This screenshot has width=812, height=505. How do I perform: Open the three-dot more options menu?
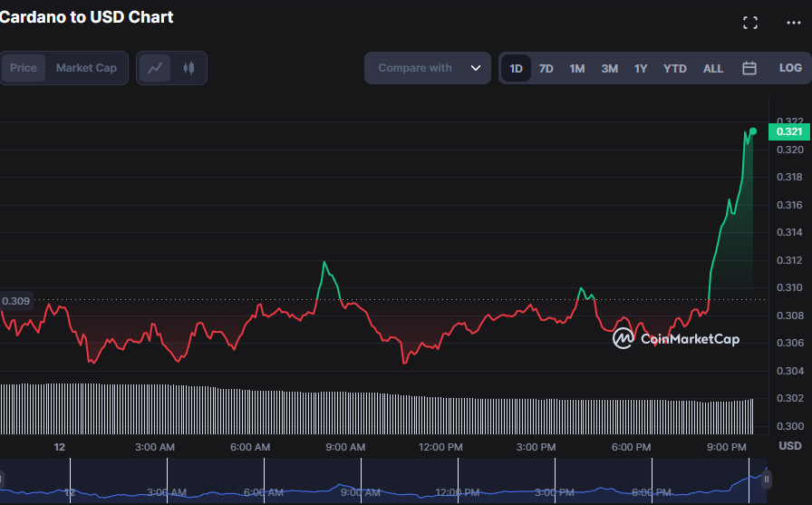[793, 23]
